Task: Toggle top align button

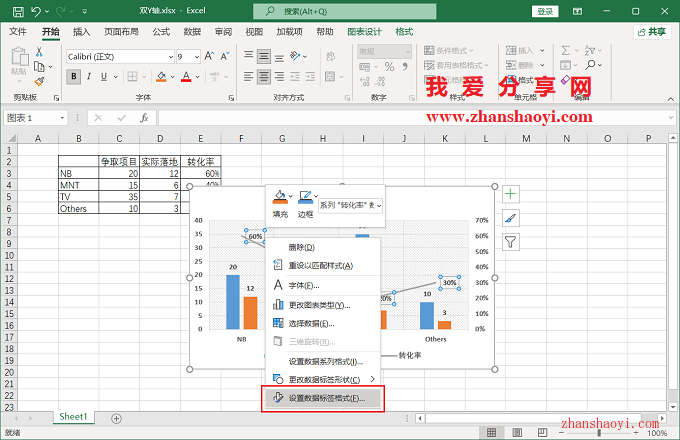Action: 248,55
